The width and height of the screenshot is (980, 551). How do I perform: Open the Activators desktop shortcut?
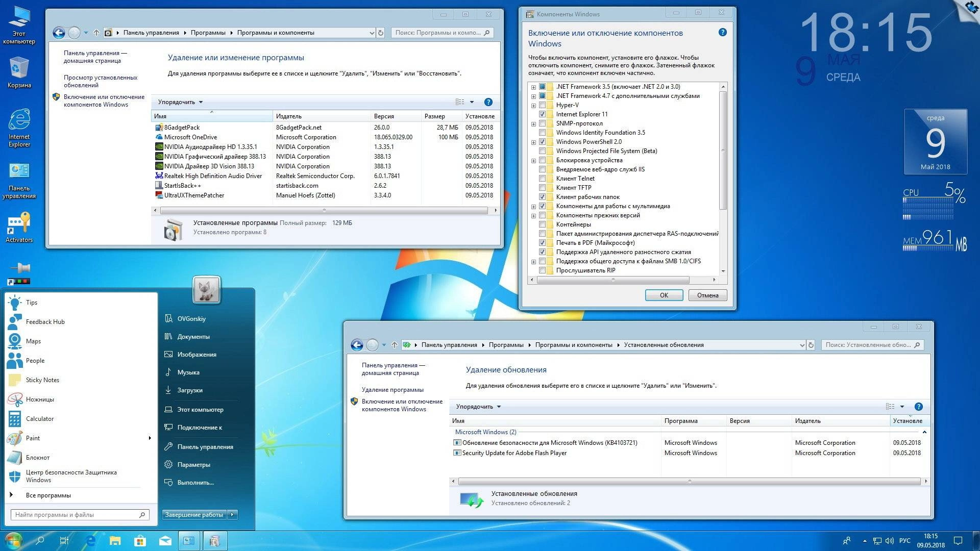[x=19, y=228]
